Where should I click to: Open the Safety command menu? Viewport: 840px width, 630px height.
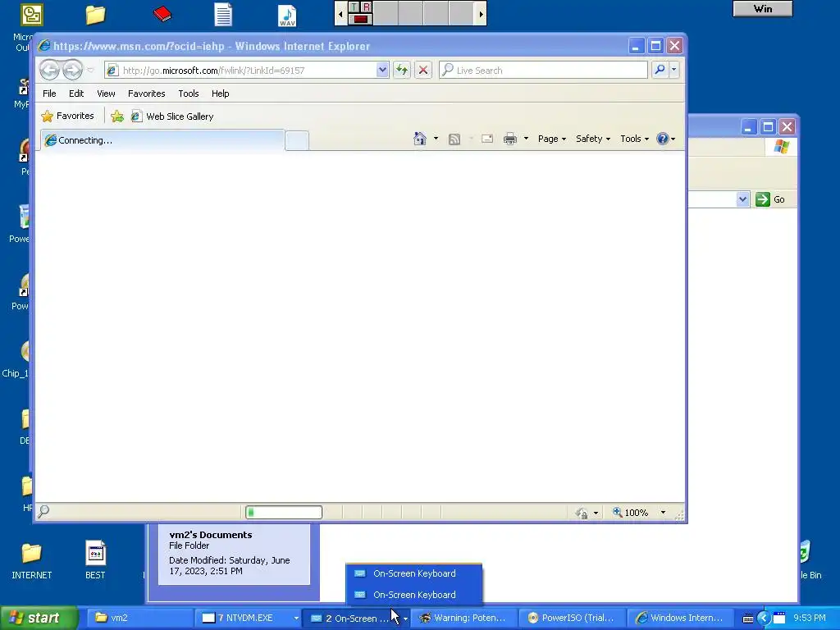(592, 139)
